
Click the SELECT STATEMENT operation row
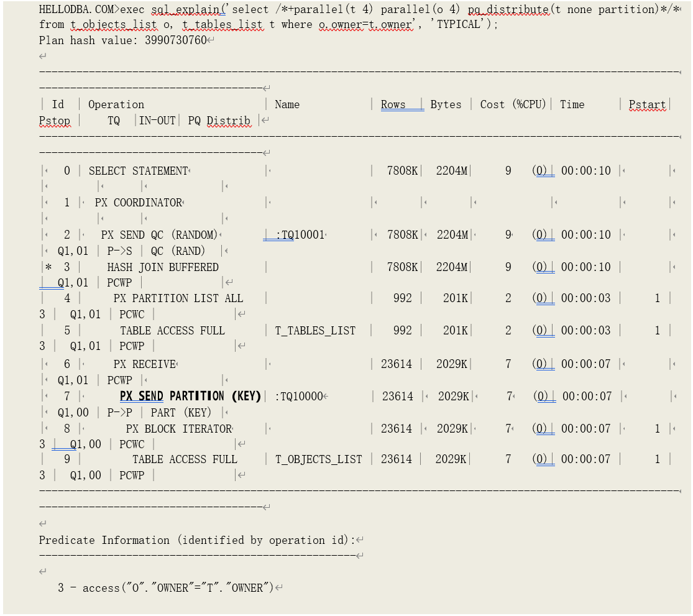[x=138, y=171]
